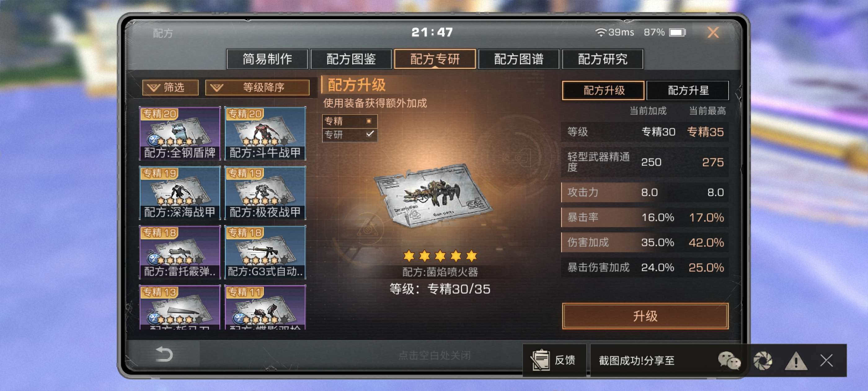Click the camera shutter share icon
The height and width of the screenshot is (391, 868).
coord(763,361)
